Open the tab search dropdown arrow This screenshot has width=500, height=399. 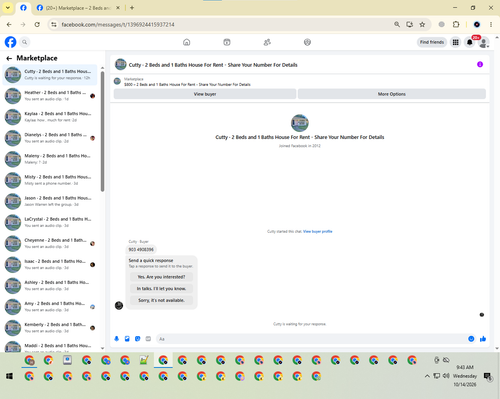pyautogui.click(x=7, y=8)
